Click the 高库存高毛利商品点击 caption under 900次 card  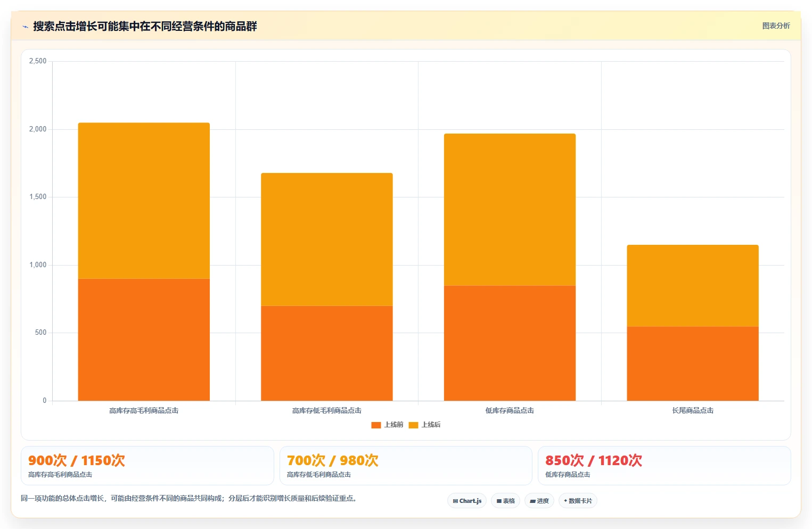(60, 475)
